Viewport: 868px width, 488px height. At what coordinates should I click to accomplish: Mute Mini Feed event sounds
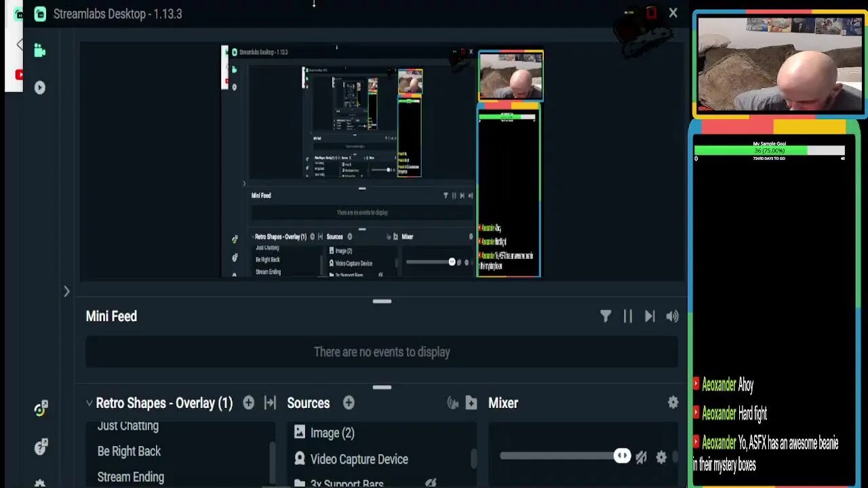point(672,316)
